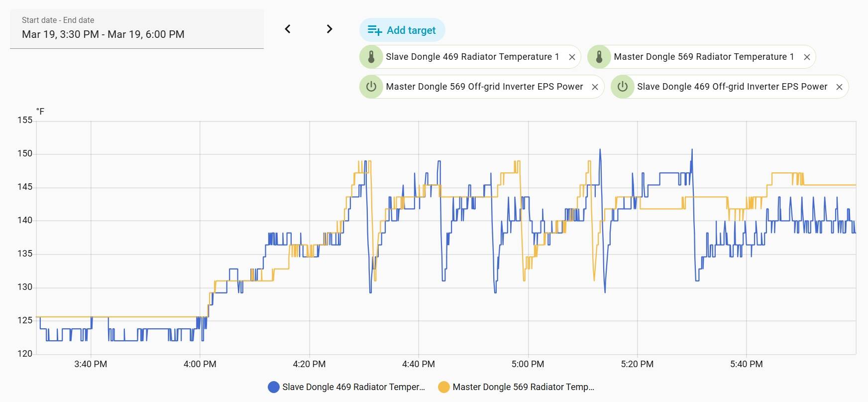
Task: Click the 4:00 PM label on time axis
Action: coord(200,364)
